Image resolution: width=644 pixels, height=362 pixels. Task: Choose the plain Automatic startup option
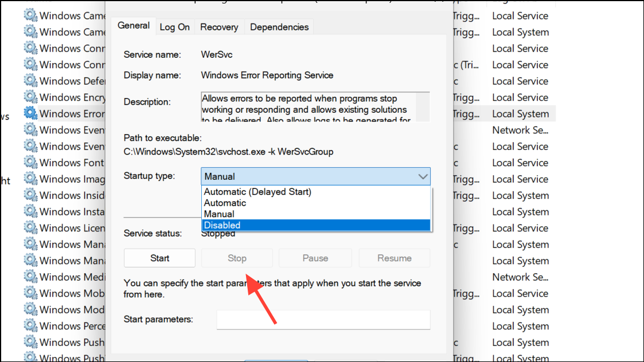(225, 203)
